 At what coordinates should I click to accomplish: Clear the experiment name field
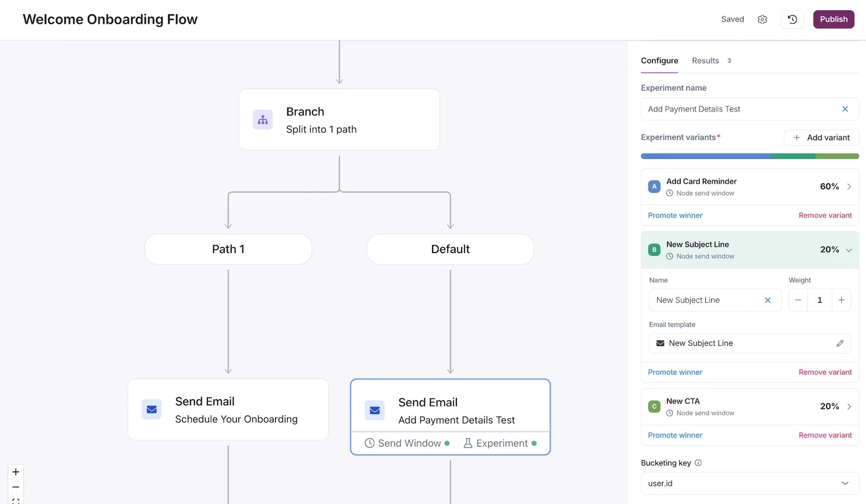845,109
